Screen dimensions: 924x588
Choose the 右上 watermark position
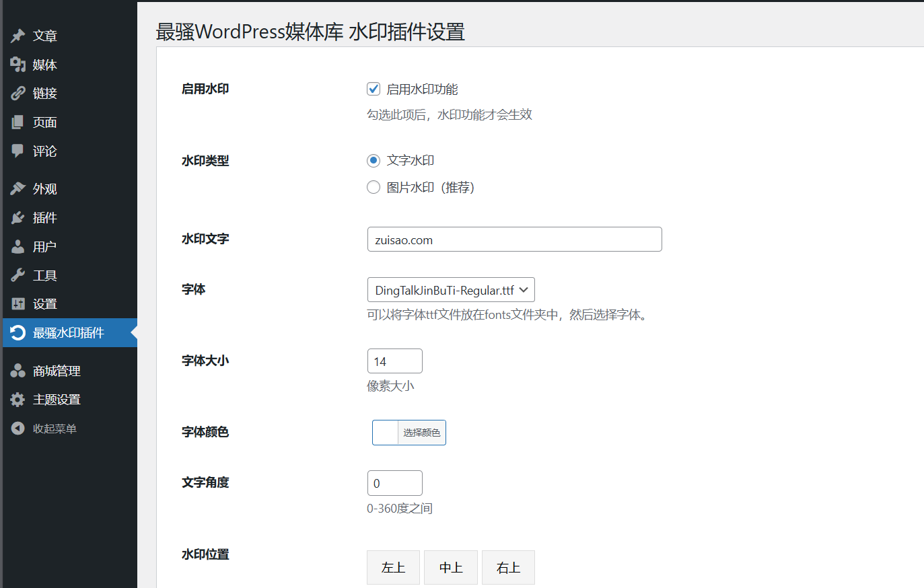508,568
